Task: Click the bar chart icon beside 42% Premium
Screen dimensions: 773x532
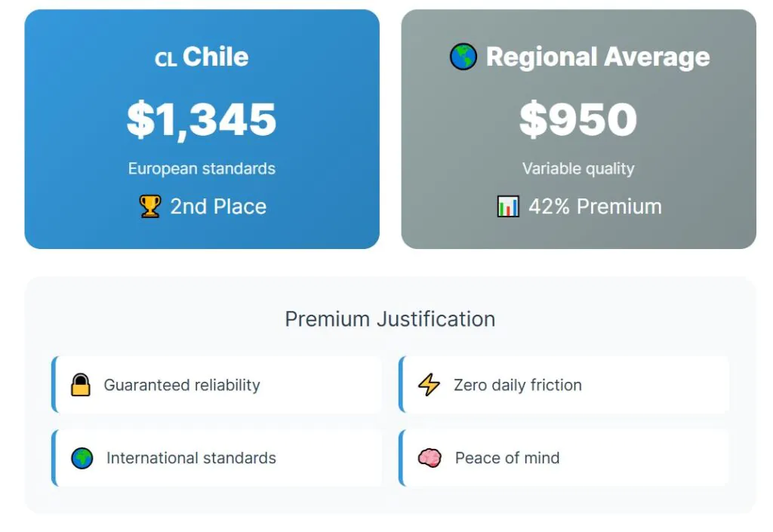Action: [508, 207]
